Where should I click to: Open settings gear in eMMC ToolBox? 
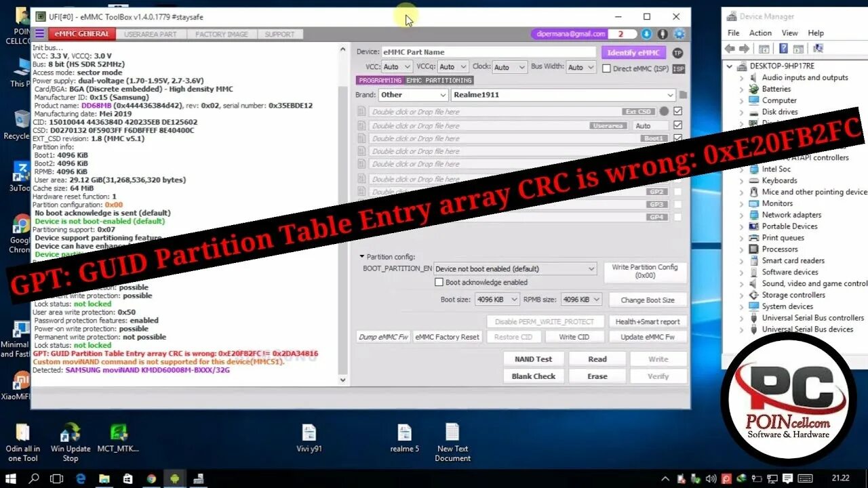point(679,34)
